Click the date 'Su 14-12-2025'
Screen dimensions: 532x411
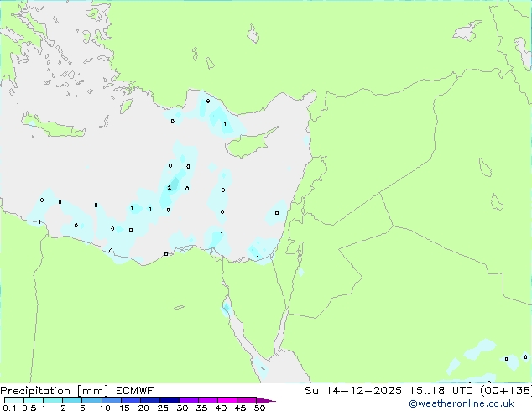click(353, 391)
